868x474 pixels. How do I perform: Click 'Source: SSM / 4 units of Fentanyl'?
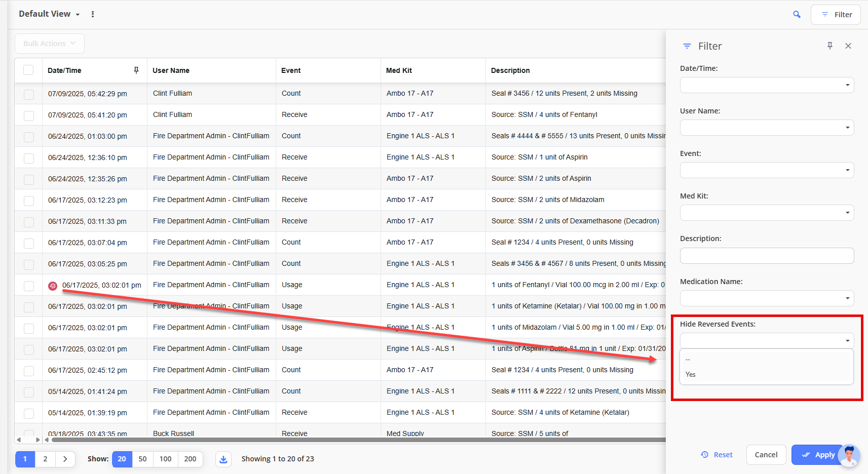pyautogui.click(x=544, y=114)
